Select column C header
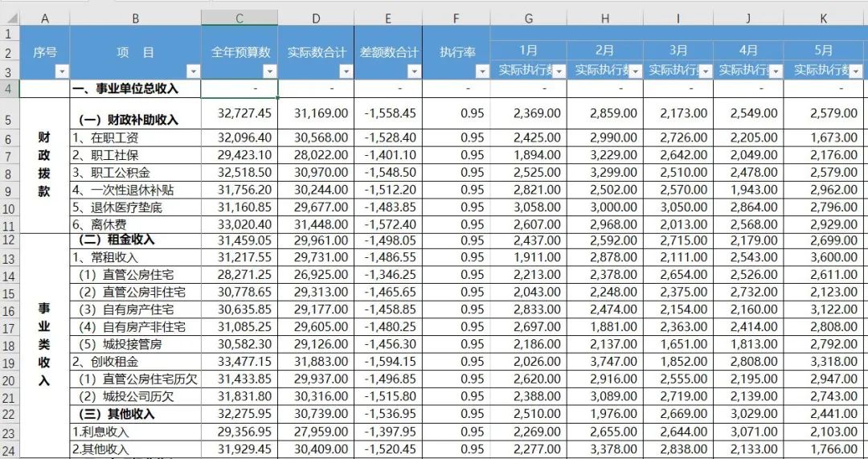The image size is (868, 459). click(x=240, y=18)
